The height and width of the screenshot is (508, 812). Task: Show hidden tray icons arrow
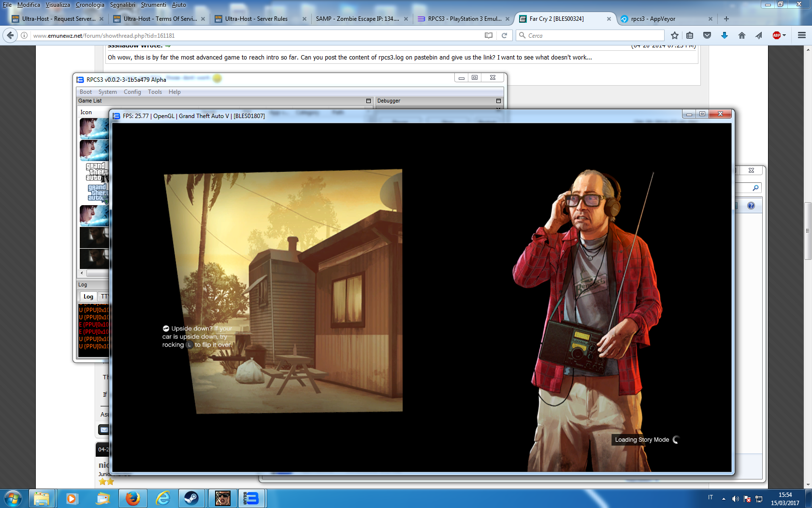pyautogui.click(x=724, y=499)
